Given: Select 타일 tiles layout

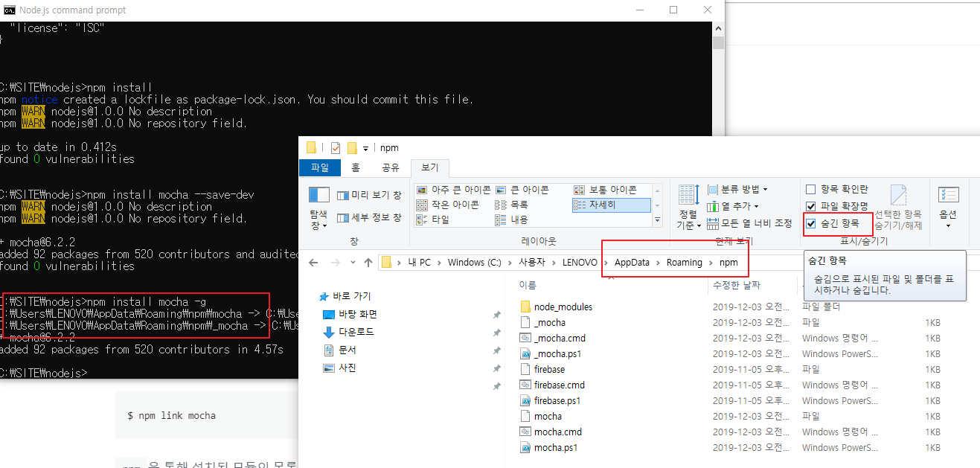Looking at the screenshot, I should coord(433,219).
